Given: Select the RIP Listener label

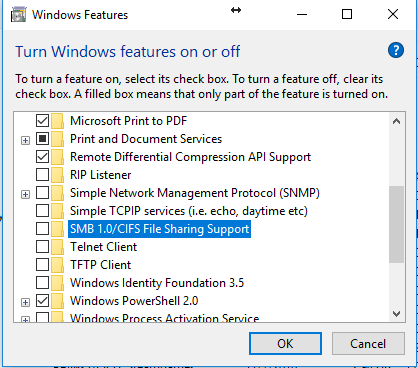Looking at the screenshot, I should [101, 175].
